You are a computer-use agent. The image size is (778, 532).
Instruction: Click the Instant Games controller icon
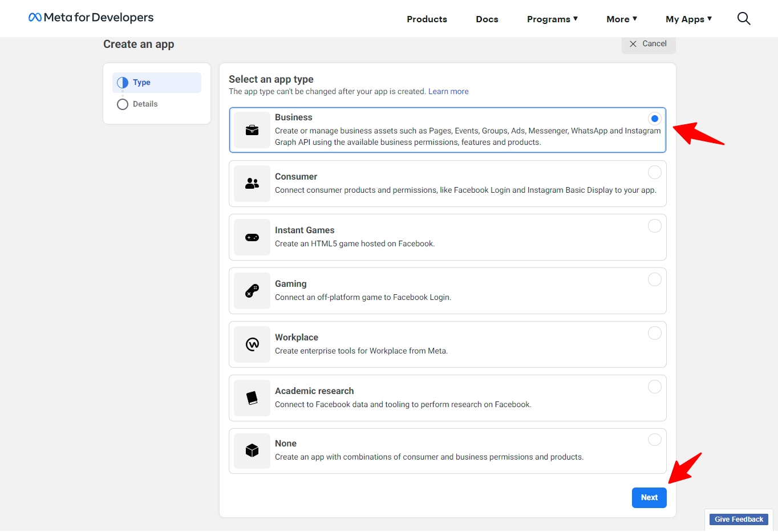(252, 237)
